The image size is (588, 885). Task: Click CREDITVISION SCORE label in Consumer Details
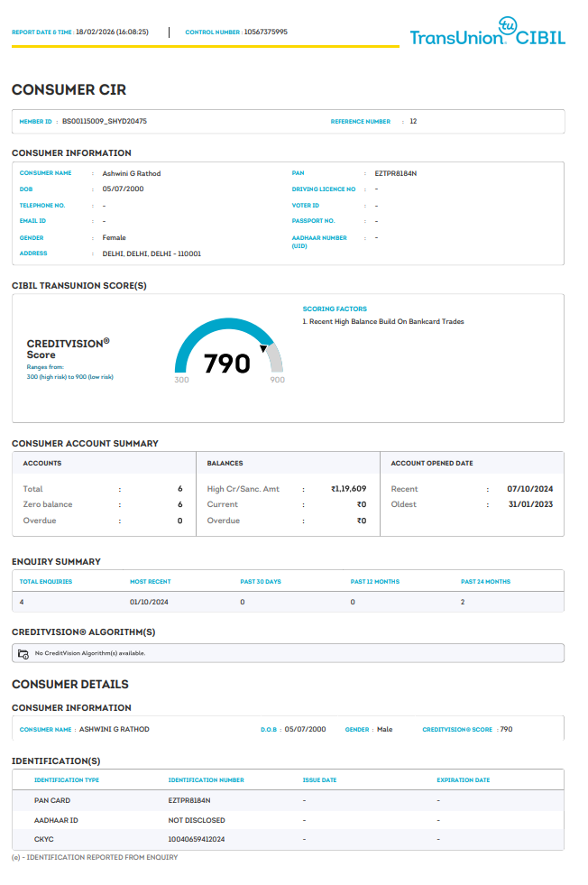pyautogui.click(x=457, y=730)
